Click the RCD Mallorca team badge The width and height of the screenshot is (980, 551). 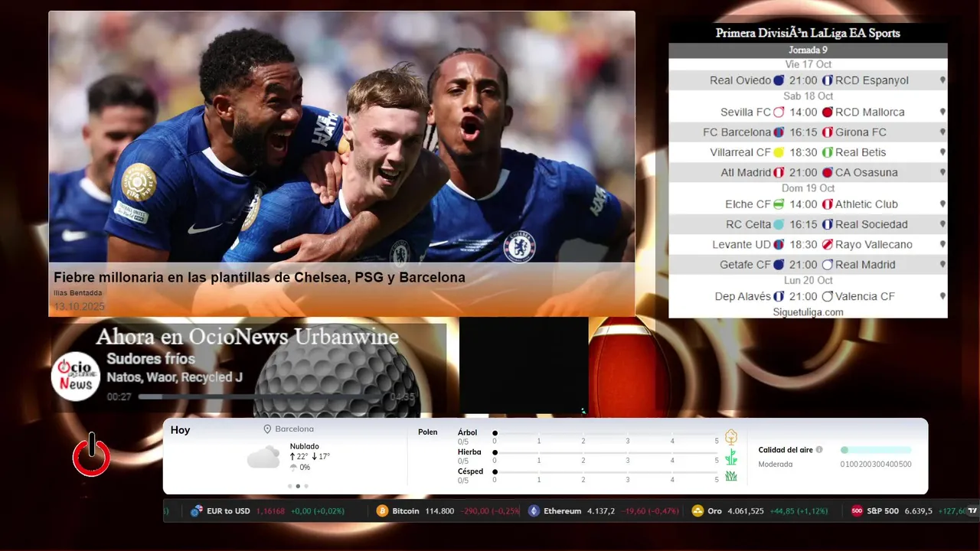[x=827, y=112]
